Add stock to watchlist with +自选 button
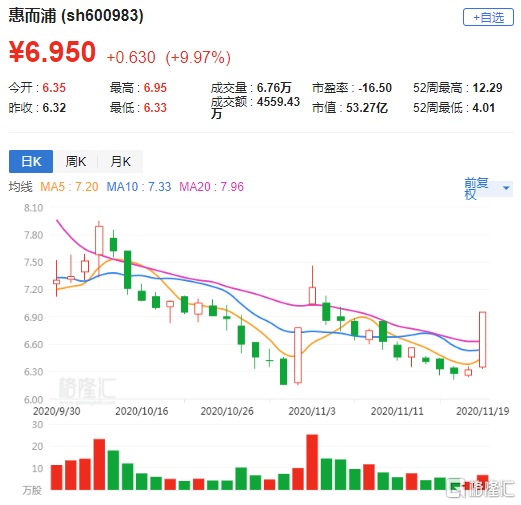 [x=488, y=17]
